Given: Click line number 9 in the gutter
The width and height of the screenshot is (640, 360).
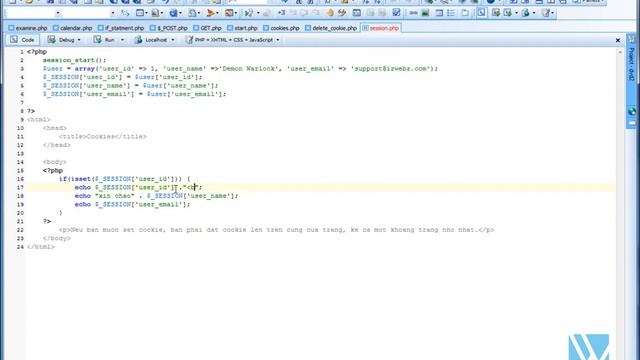Looking at the screenshot, I should coord(22,120).
